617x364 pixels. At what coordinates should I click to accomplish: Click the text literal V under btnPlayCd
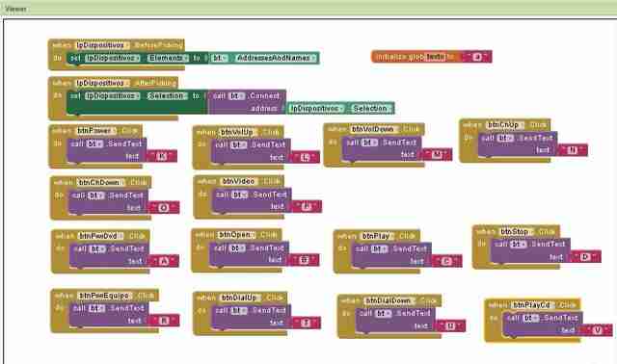point(597,330)
